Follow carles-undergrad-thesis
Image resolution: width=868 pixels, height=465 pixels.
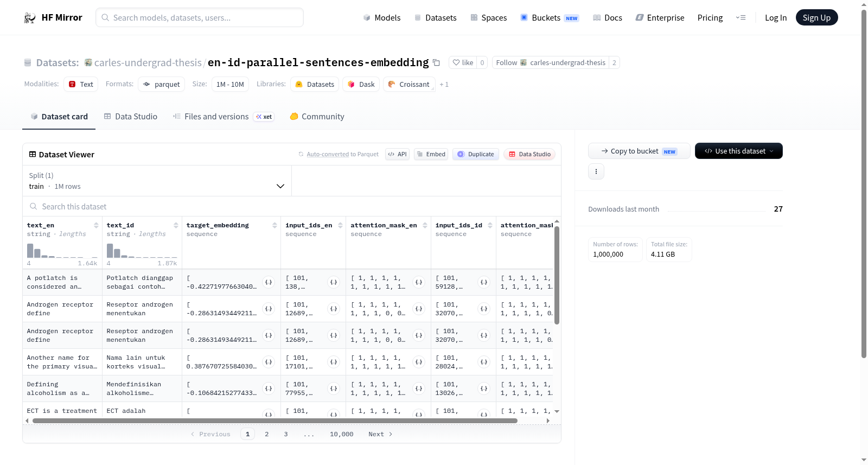(x=551, y=62)
